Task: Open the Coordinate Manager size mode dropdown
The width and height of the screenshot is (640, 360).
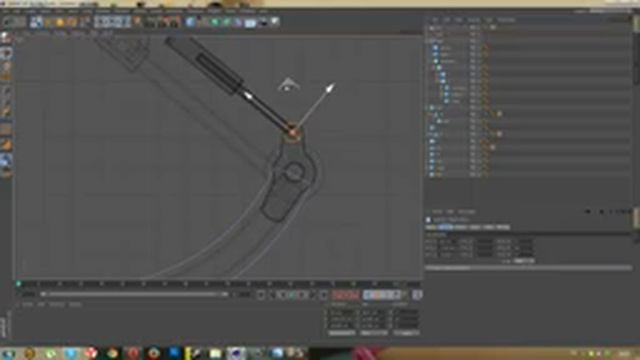Action: 374,333
